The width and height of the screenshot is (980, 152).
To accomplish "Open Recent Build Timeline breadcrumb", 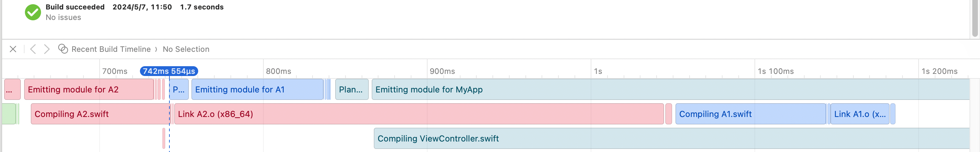I will click(x=111, y=49).
